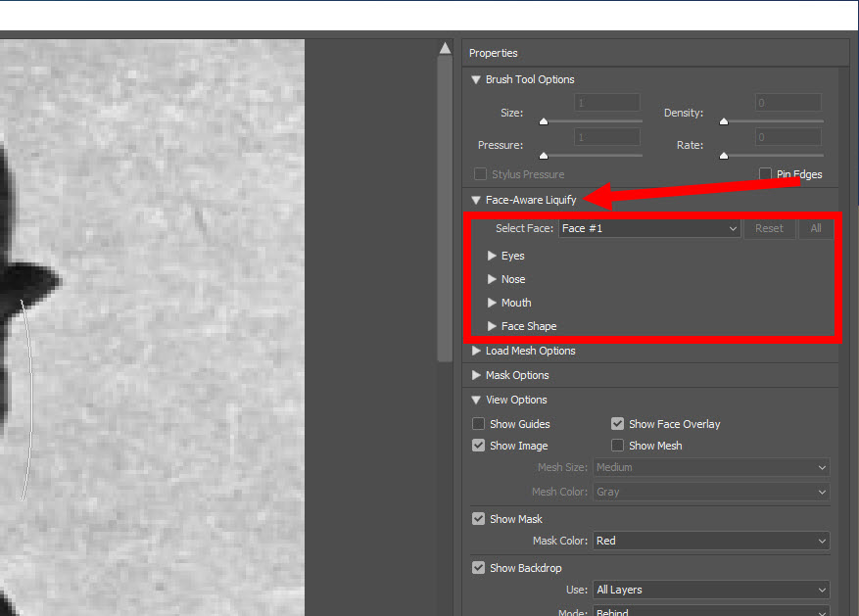Open the Select Face dropdown
859x616 pixels.
pyautogui.click(x=649, y=228)
